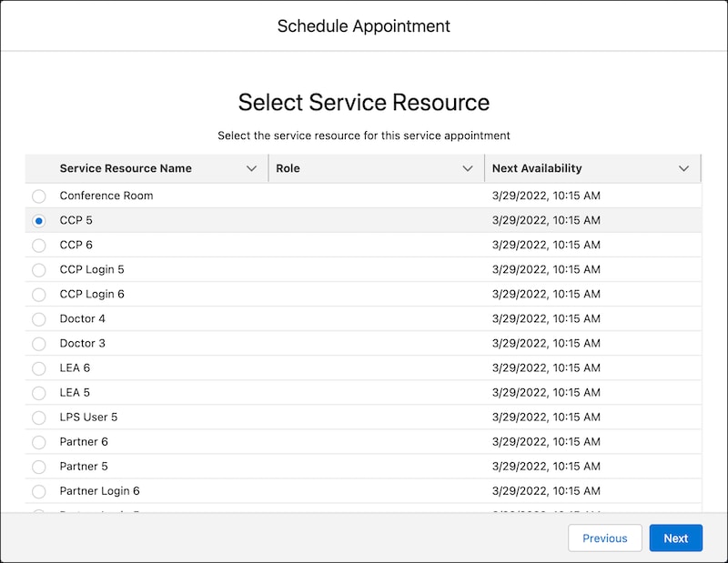Click the Partner 6 next availability date

tap(547, 442)
